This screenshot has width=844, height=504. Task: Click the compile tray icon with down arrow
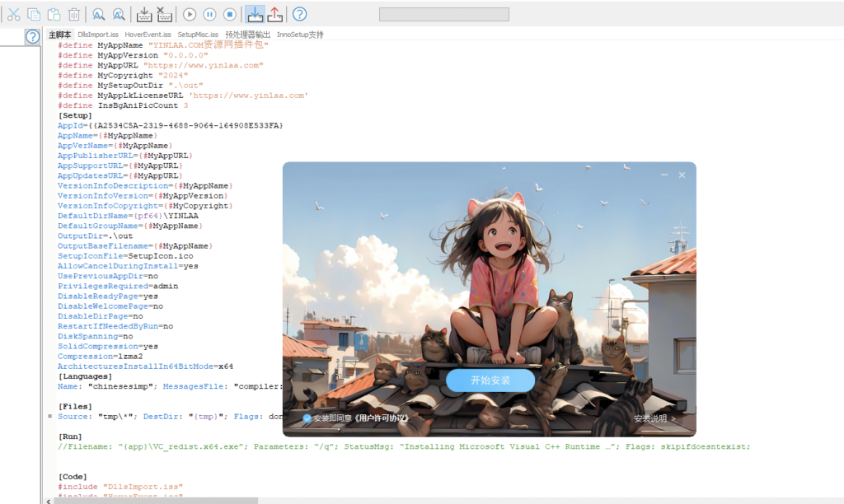pyautogui.click(x=143, y=15)
